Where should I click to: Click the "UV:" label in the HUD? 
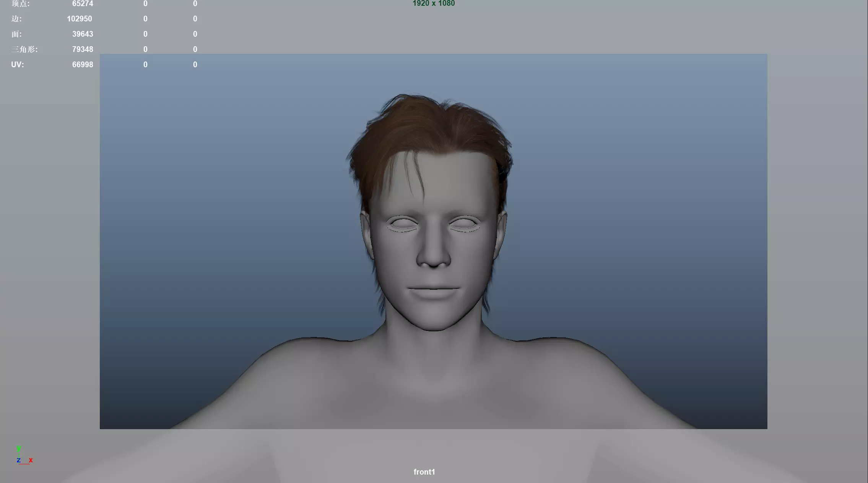click(x=18, y=65)
